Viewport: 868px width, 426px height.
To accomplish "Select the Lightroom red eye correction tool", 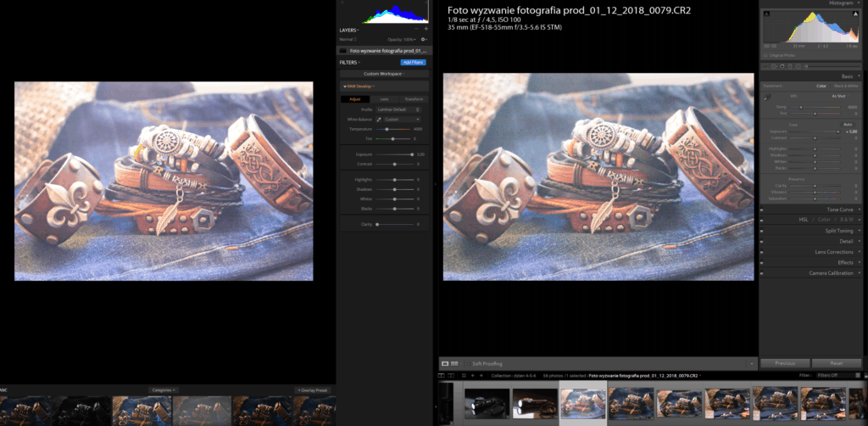I will tap(782, 66).
